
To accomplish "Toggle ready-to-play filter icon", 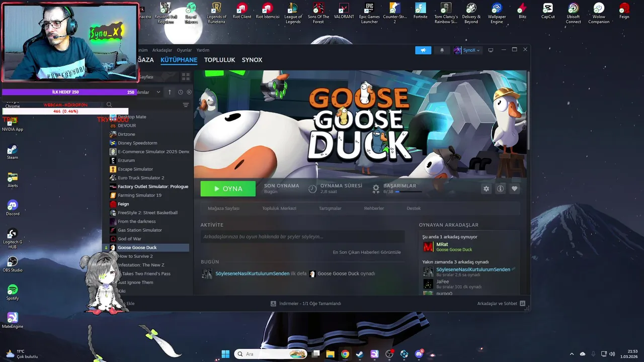I will click(189, 92).
